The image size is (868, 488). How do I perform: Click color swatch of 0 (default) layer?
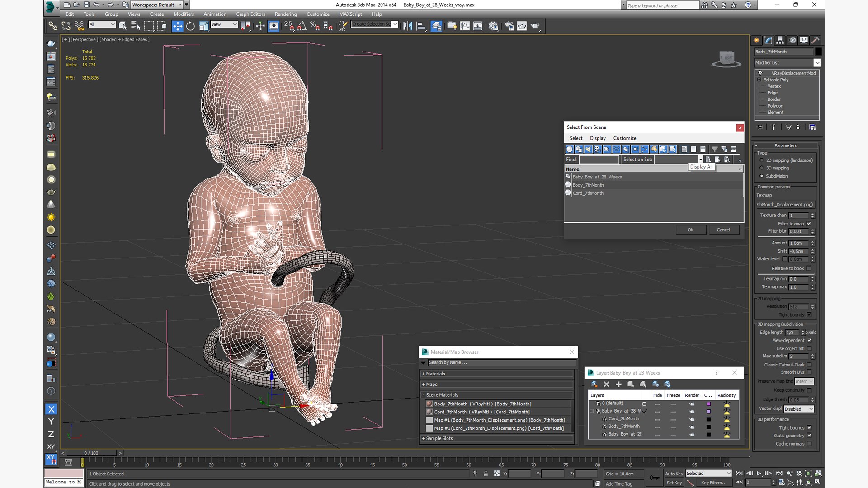pos(708,404)
